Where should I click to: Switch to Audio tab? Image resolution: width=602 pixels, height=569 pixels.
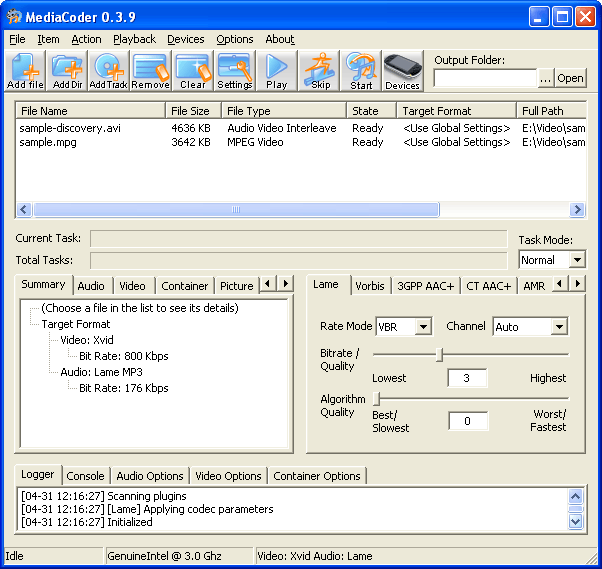pyautogui.click(x=91, y=286)
